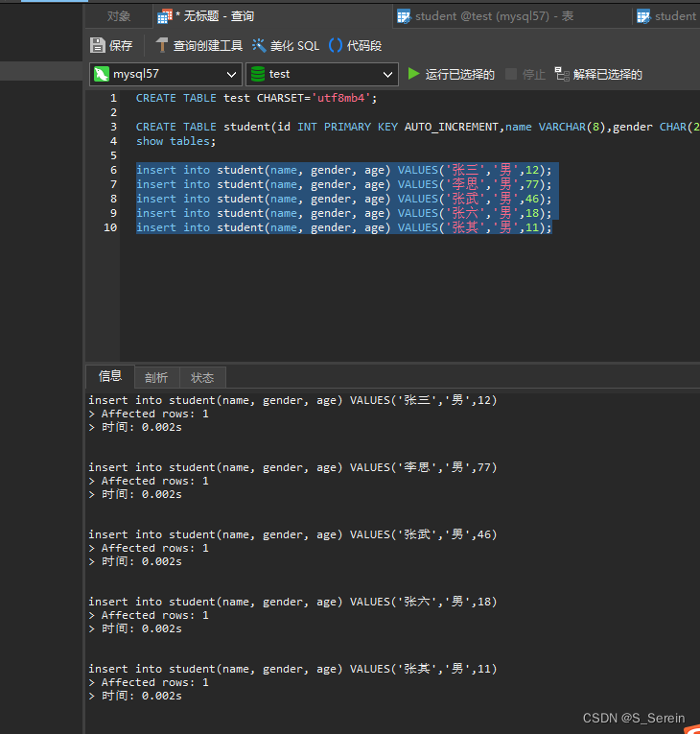
Task: Switch to the Profile (剖析) result tab
Action: (x=156, y=378)
